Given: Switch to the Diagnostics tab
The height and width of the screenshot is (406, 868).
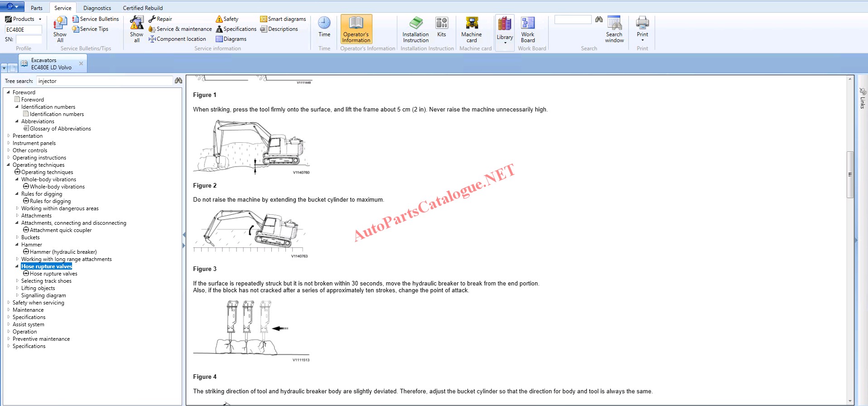Looking at the screenshot, I should [97, 8].
